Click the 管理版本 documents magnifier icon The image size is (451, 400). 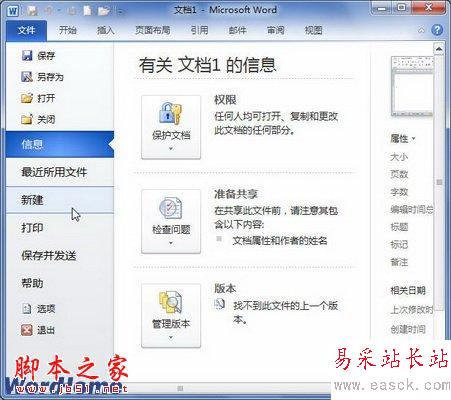(x=171, y=302)
